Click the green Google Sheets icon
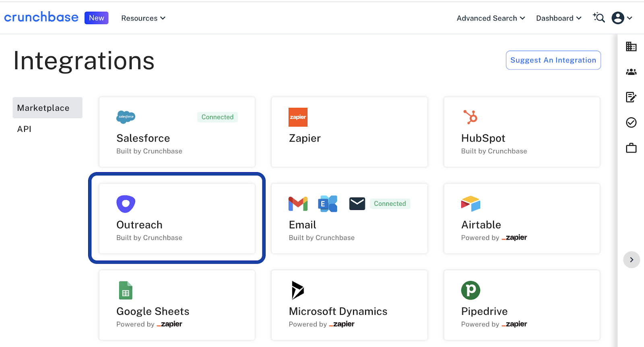The image size is (644, 347). pos(126,290)
